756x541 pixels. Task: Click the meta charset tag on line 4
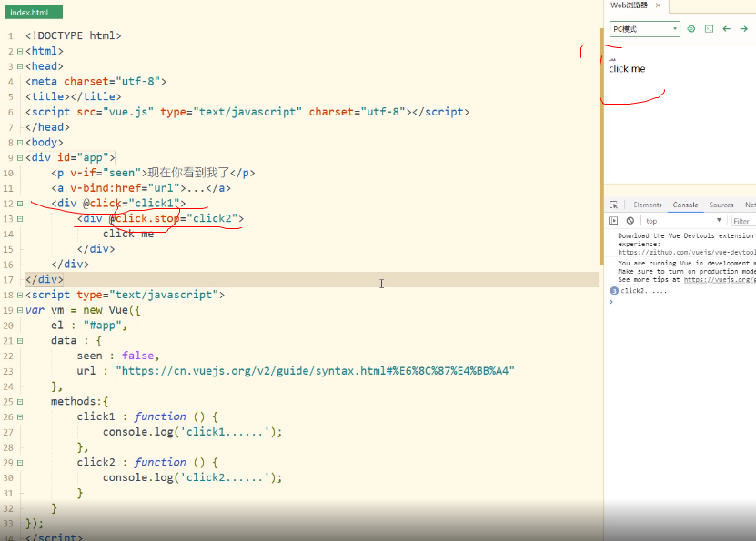coord(96,82)
